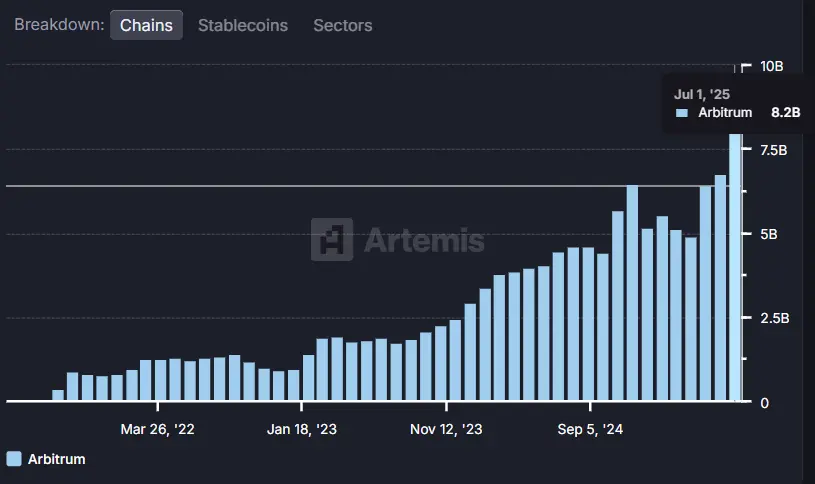815x484 pixels.
Task: Switch to the Sectors breakdown tab
Action: coord(343,25)
